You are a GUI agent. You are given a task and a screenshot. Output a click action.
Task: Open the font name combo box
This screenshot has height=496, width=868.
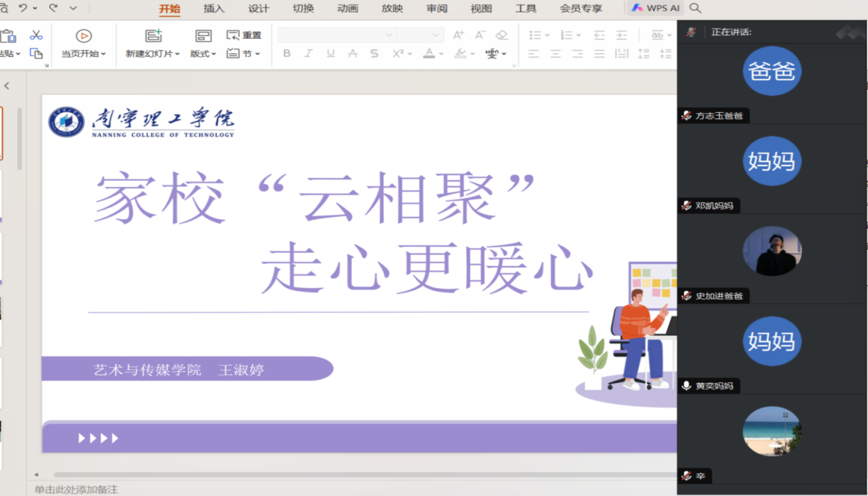pos(336,35)
